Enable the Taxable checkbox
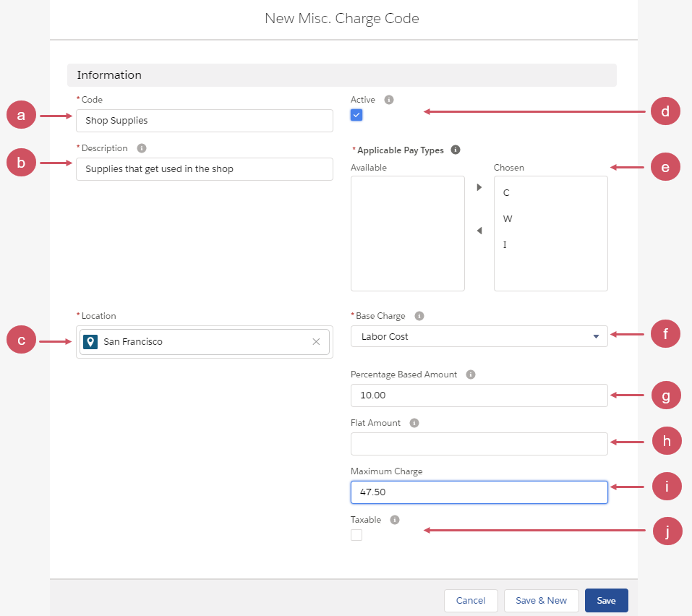 point(356,535)
